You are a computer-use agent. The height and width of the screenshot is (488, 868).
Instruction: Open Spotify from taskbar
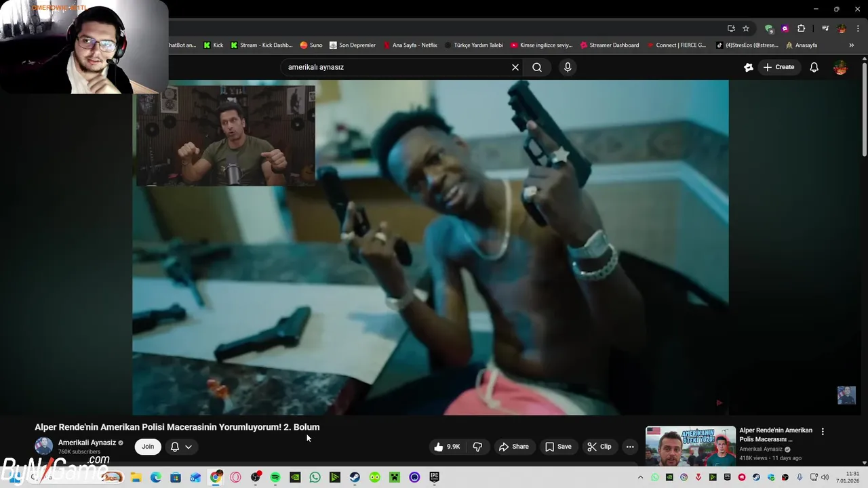pyautogui.click(x=275, y=477)
